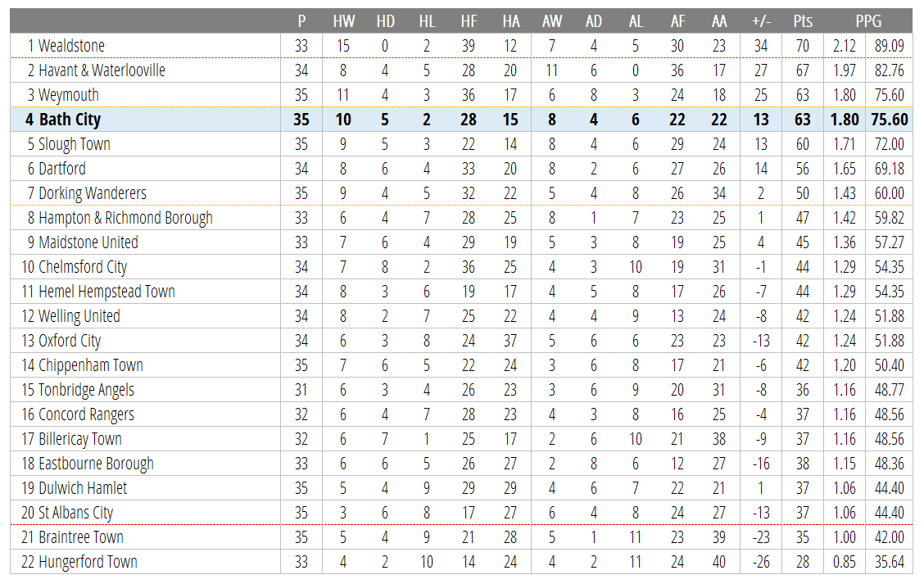924x584 pixels.
Task: Click the Pts column header
Action: pos(803,21)
